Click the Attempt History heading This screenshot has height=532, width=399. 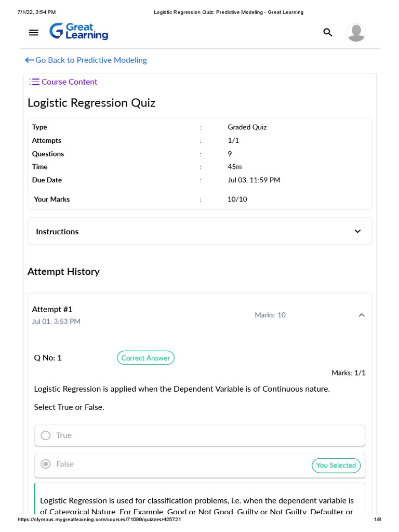pyautogui.click(x=63, y=272)
